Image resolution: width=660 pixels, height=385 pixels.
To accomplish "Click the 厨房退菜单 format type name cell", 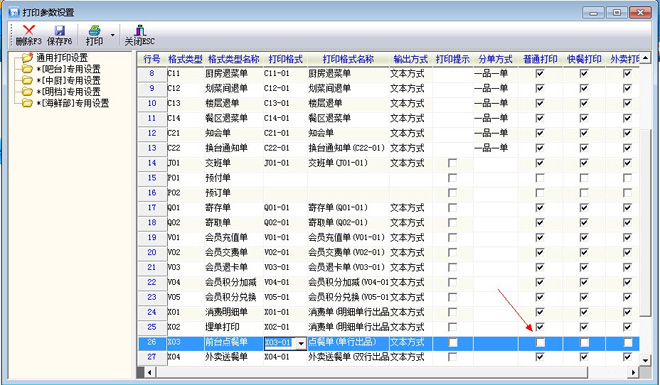I will click(234, 74).
